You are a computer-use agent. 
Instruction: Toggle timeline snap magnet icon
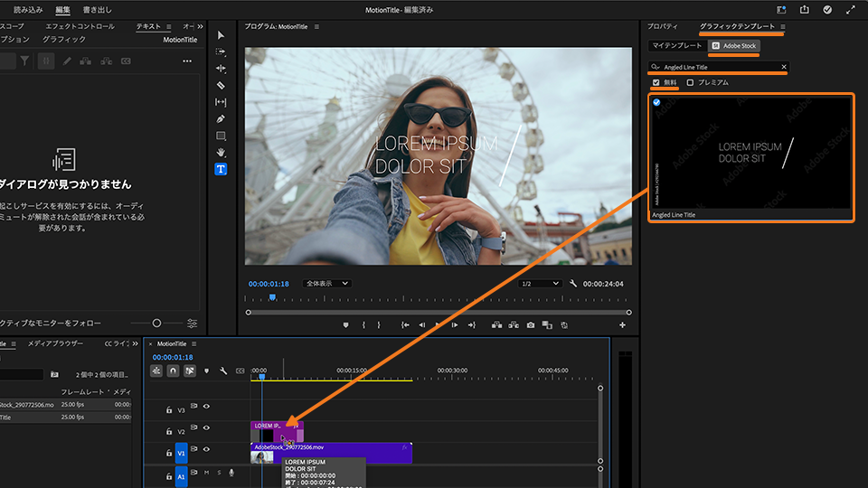[x=173, y=371]
